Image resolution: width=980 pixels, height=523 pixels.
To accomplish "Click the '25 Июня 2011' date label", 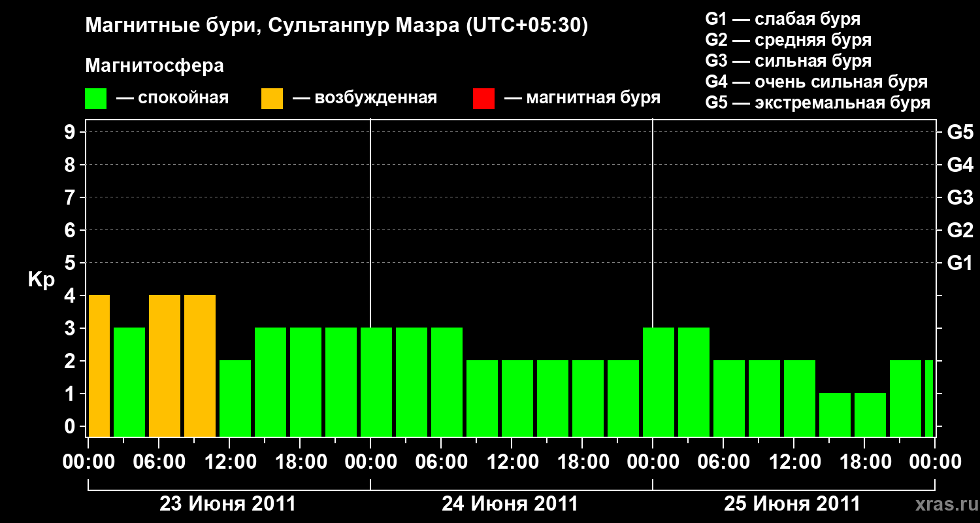I will pos(792,504).
